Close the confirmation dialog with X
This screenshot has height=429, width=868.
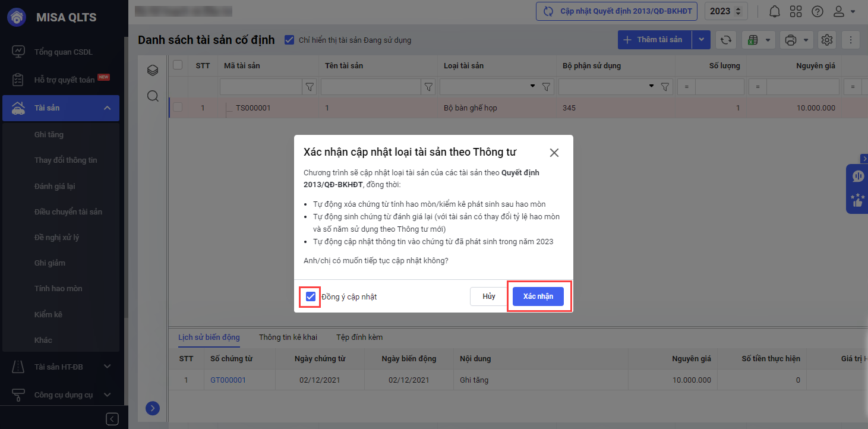[554, 153]
